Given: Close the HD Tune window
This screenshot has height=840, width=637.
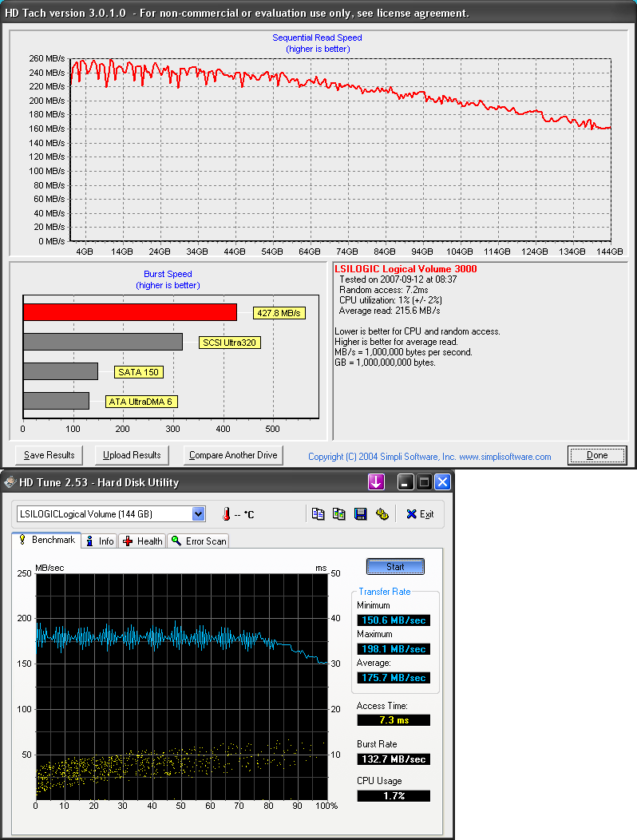Looking at the screenshot, I should point(442,482).
